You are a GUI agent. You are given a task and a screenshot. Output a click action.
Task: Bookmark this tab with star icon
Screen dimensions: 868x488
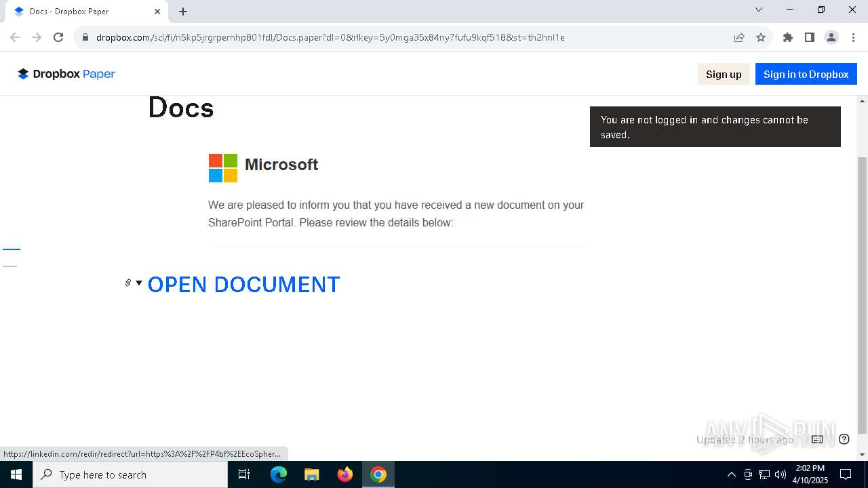pyautogui.click(x=761, y=37)
